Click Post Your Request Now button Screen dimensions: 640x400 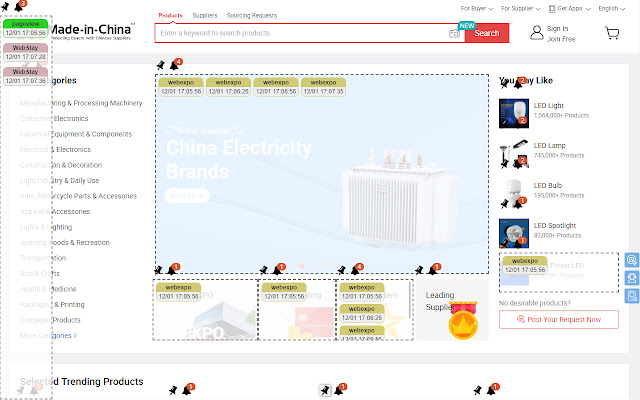point(559,320)
